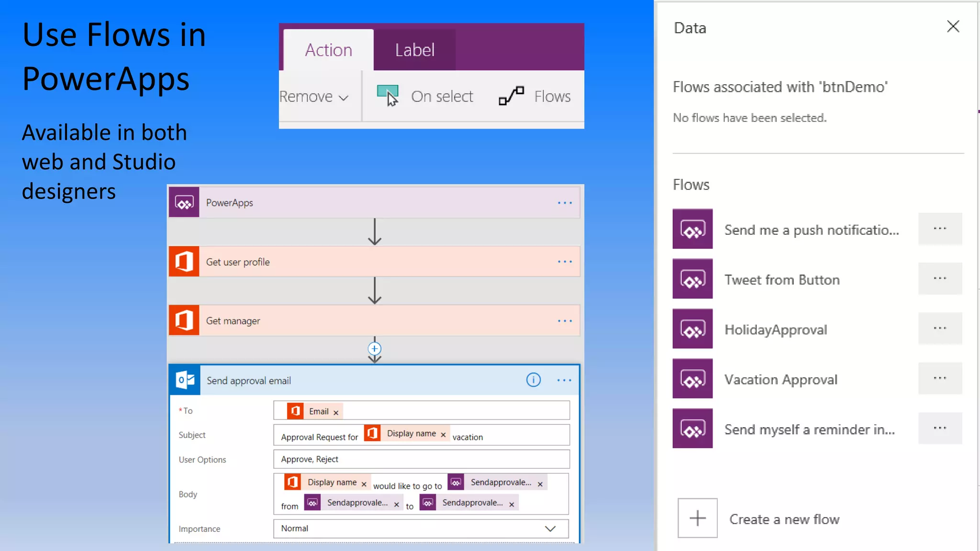Insert a step with the plus circle

(x=374, y=349)
